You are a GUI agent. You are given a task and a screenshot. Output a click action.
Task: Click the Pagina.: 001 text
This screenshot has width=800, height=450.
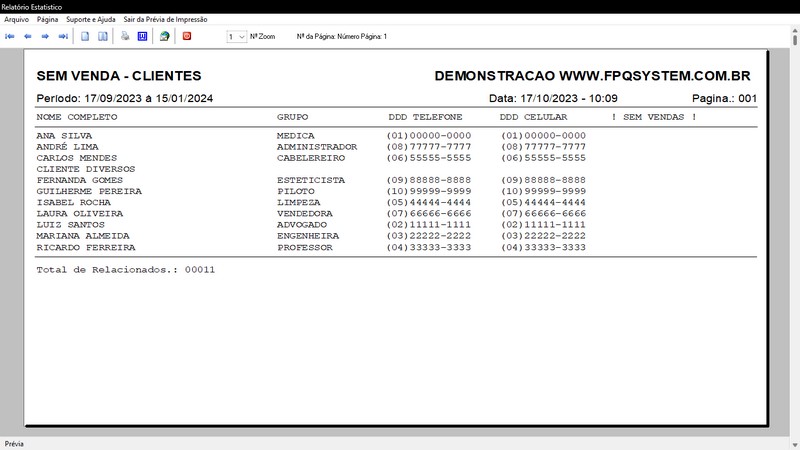click(x=724, y=98)
